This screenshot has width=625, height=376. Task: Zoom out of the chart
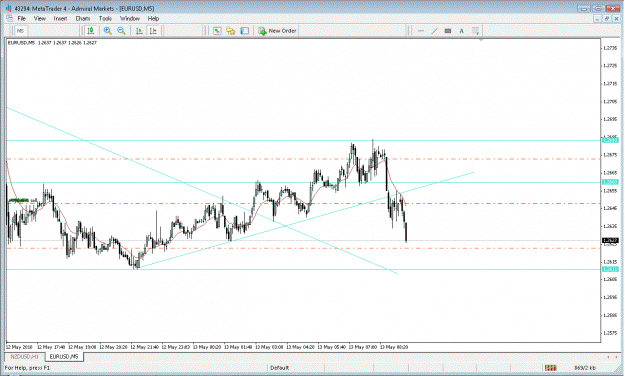point(121,31)
